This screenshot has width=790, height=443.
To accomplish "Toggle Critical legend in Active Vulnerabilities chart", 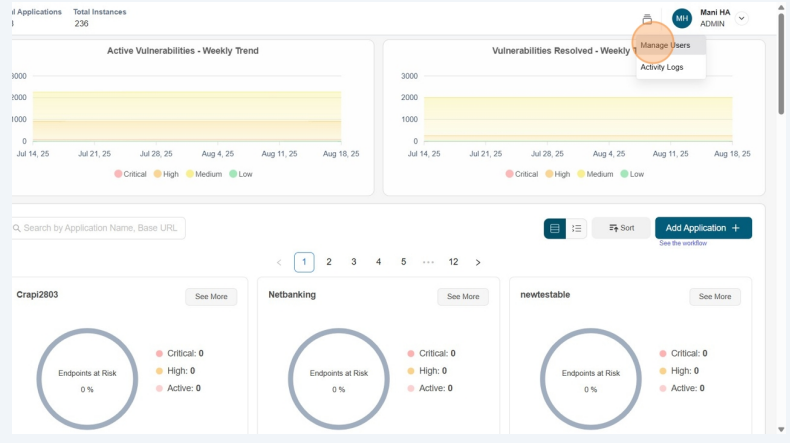I will point(130,174).
